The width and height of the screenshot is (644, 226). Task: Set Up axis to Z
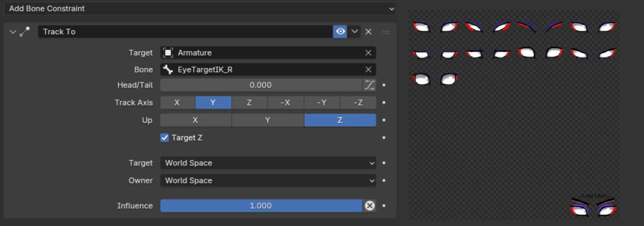pos(340,120)
